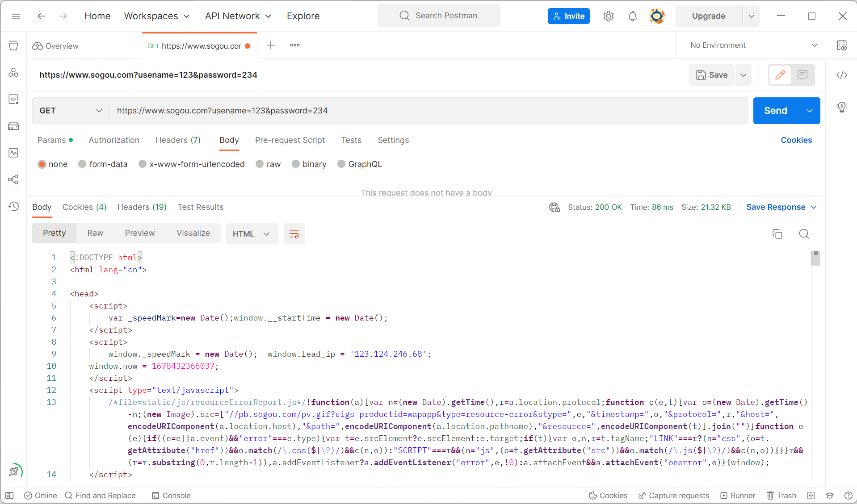The image size is (857, 504).
Task: Copy the response body to clipboard
Action: pos(777,234)
